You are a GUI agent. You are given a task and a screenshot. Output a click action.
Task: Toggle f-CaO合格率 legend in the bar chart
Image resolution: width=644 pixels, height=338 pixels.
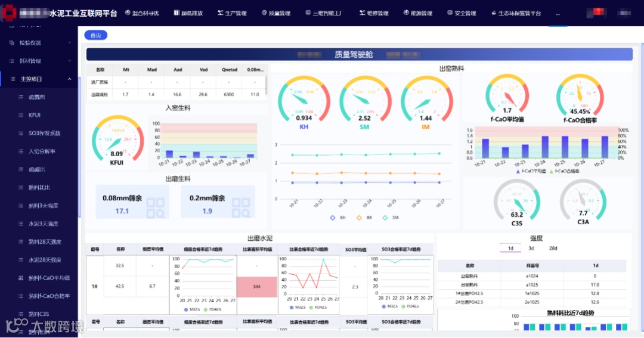pyautogui.click(x=564, y=171)
